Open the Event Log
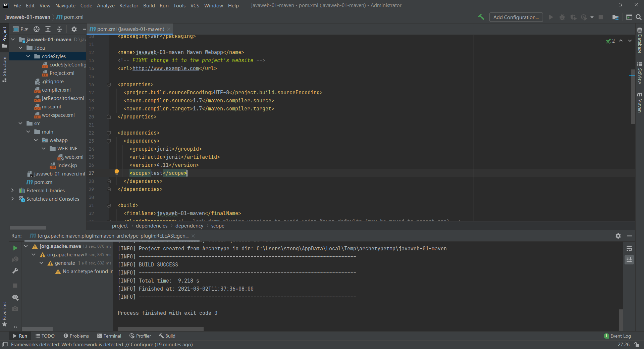644x349 pixels. [618, 336]
